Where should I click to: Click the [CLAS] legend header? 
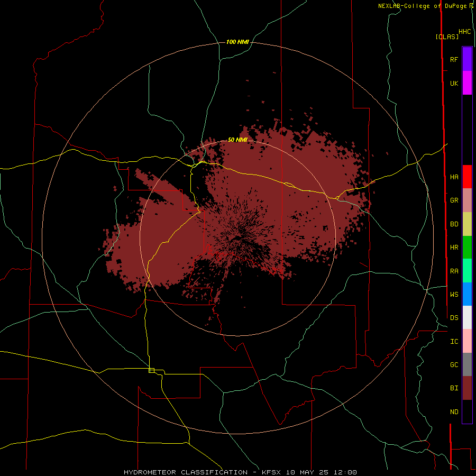pos(447,36)
